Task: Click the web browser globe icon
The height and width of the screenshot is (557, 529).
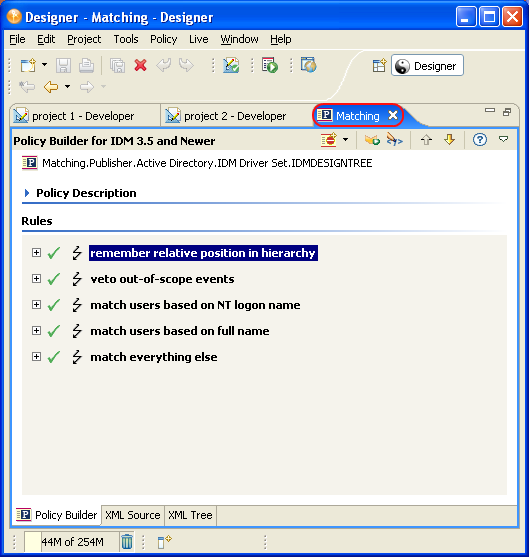Action: click(308, 65)
